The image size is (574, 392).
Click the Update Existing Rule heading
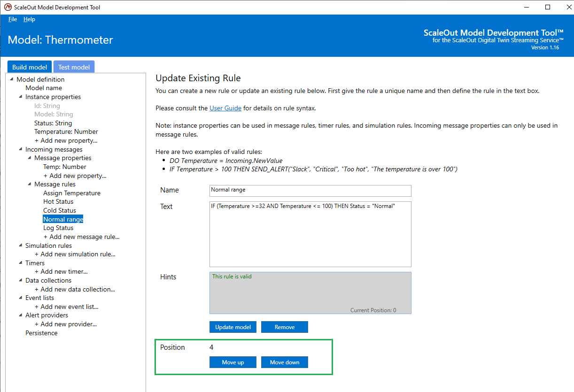click(x=198, y=78)
